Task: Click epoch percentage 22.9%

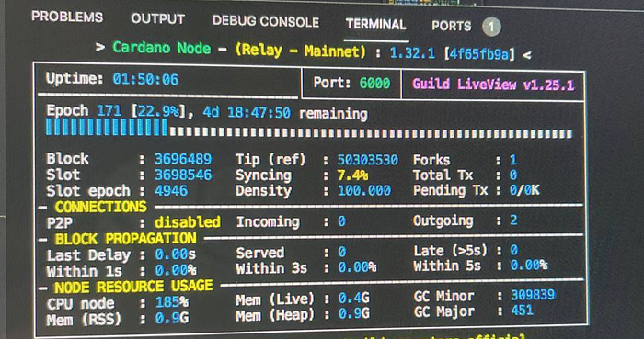Action: tap(158, 111)
